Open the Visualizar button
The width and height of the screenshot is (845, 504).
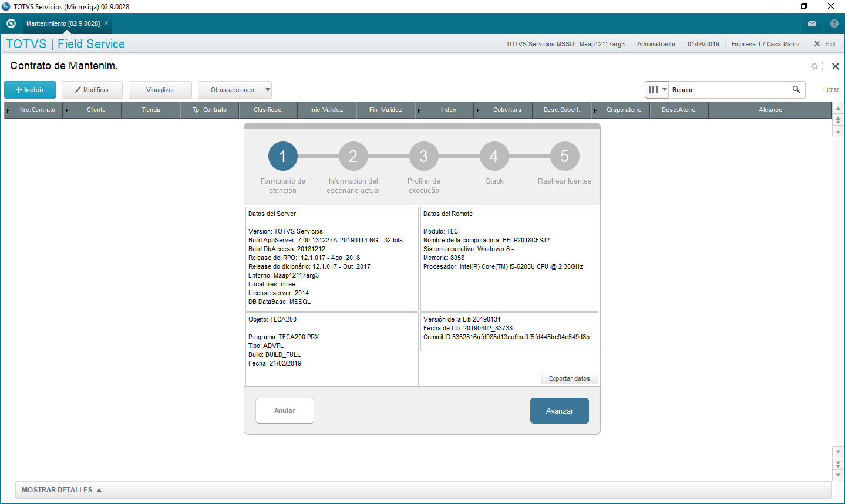160,90
